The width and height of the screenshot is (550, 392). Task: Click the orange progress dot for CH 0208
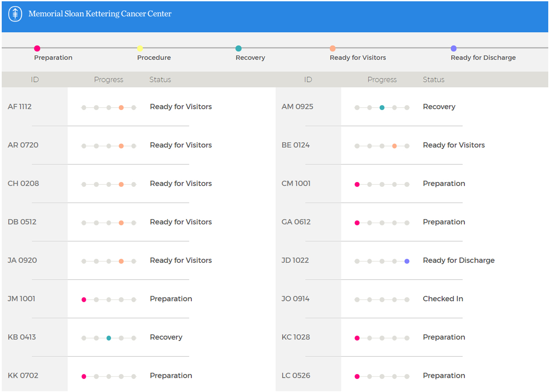(121, 184)
